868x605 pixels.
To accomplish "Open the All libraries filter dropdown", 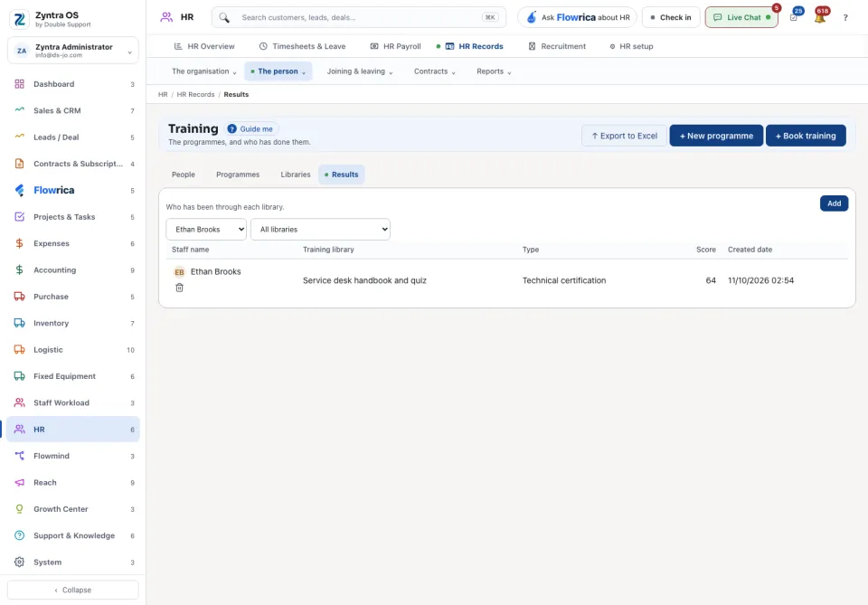I will pos(320,229).
